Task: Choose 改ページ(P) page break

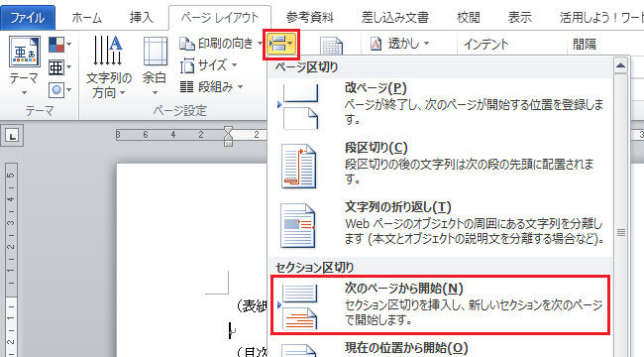Action: click(x=440, y=104)
